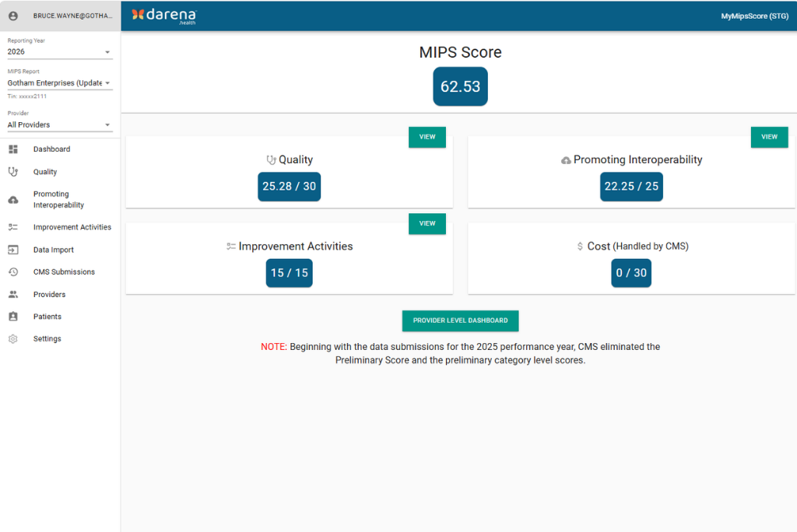This screenshot has width=797, height=532.
Task: Click the Cost (Handled by CMS) title
Action: pyautogui.click(x=638, y=247)
